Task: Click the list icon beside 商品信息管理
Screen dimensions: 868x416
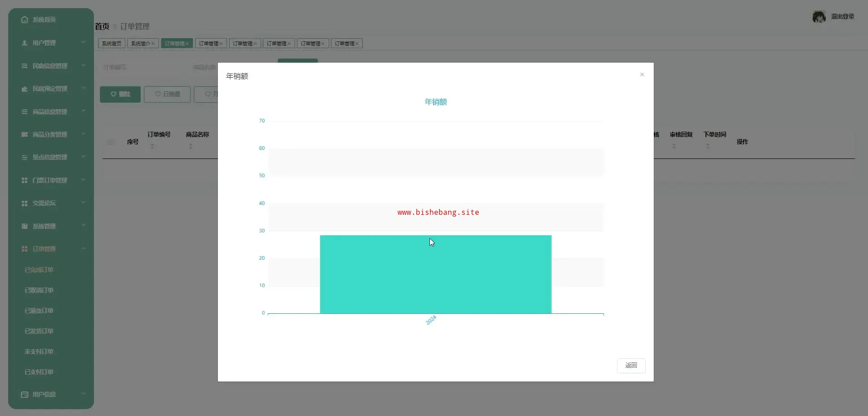Action: pyautogui.click(x=25, y=112)
